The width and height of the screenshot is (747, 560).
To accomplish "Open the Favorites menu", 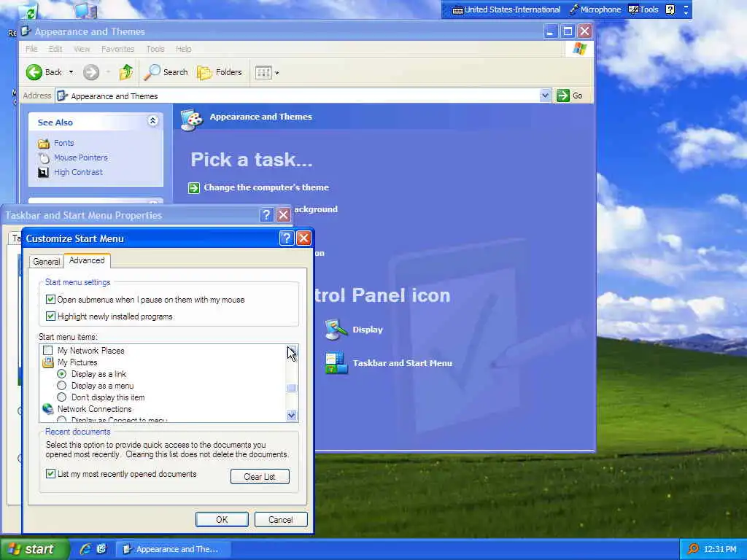I will click(117, 49).
